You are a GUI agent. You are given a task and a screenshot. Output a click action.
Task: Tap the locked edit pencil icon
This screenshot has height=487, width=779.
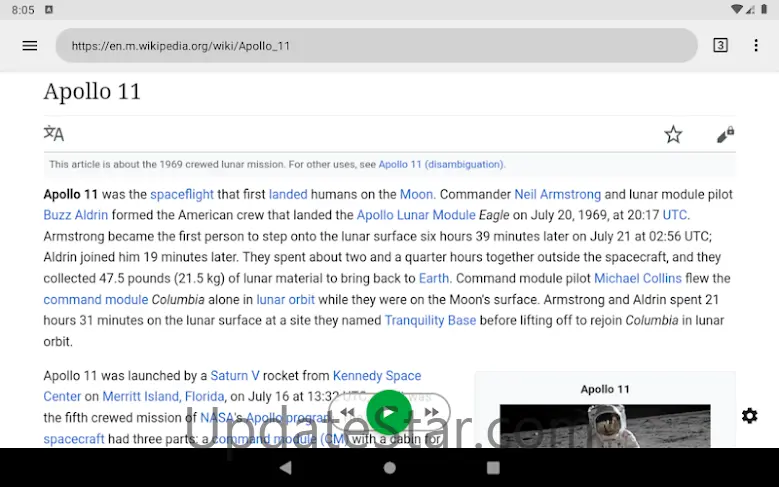click(725, 134)
